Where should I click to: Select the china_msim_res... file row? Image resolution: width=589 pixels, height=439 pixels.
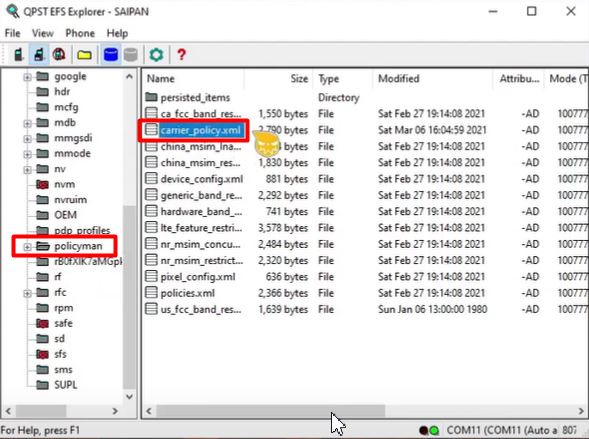[x=364, y=163]
